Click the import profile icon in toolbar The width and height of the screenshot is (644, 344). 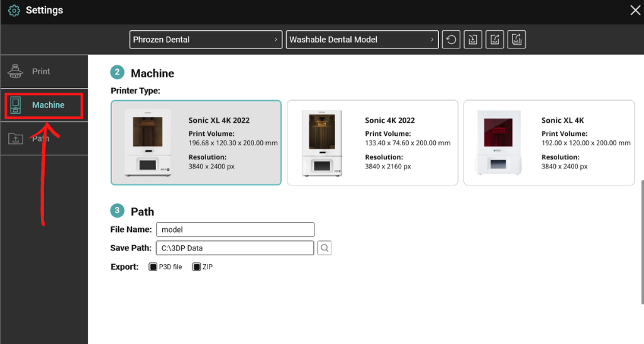pos(473,40)
